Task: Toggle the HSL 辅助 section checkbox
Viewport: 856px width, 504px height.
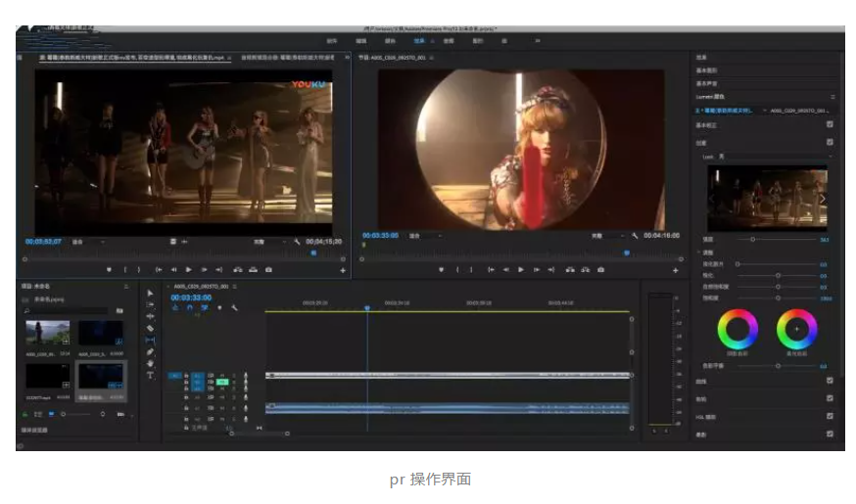Action: (x=830, y=416)
